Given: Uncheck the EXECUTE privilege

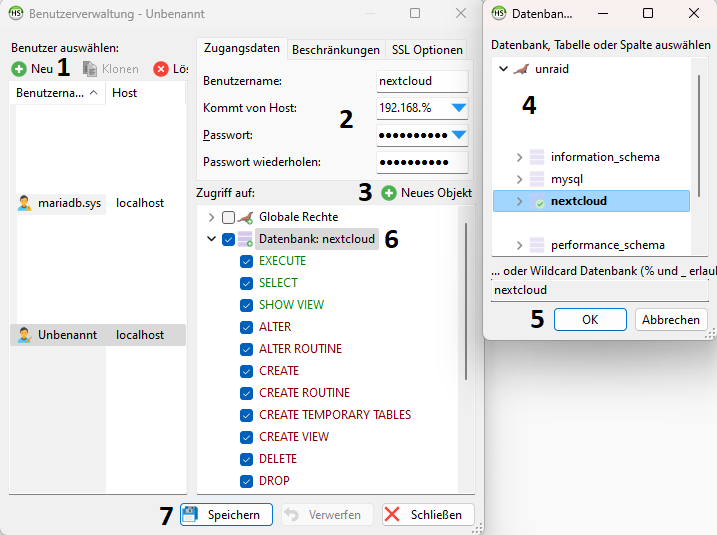Looking at the screenshot, I should tap(246, 261).
